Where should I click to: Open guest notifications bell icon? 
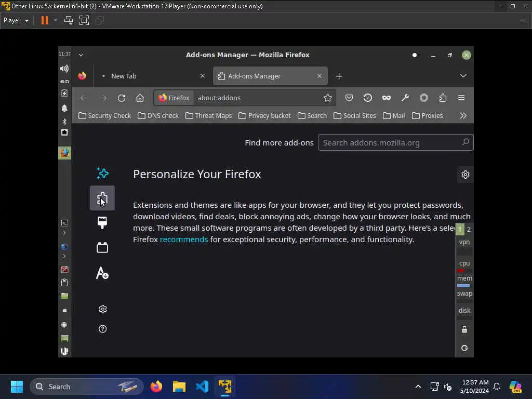pyautogui.click(x=64, y=108)
